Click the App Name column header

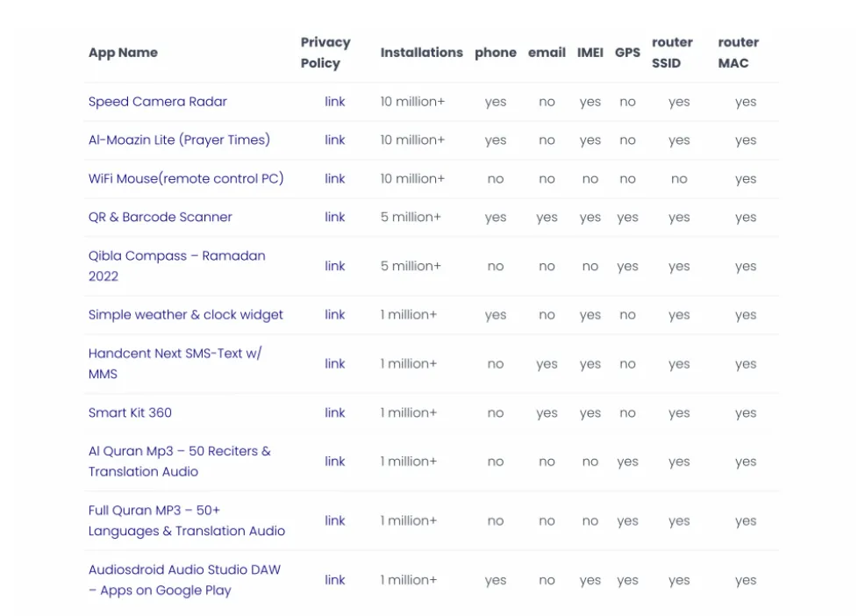[x=123, y=53]
